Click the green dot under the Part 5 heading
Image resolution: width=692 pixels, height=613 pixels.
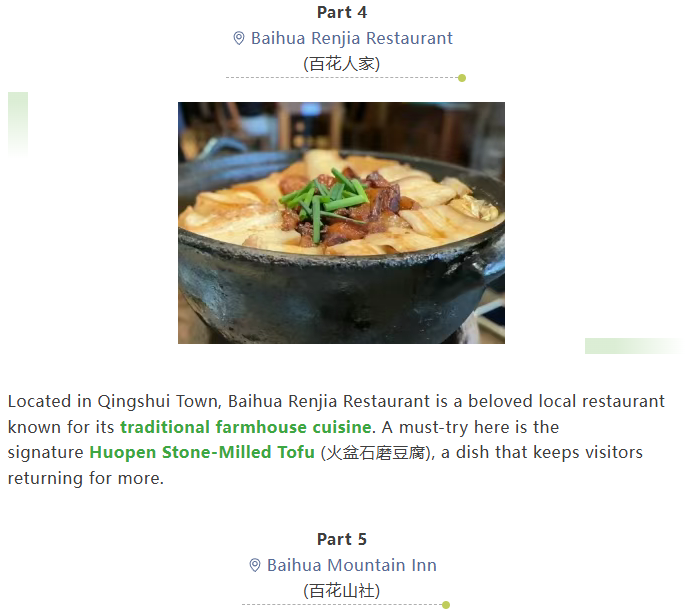click(446, 605)
